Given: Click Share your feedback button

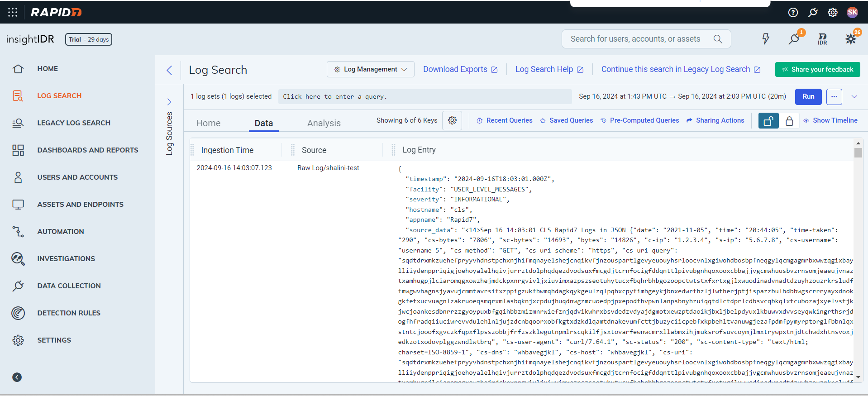Looking at the screenshot, I should [x=817, y=69].
